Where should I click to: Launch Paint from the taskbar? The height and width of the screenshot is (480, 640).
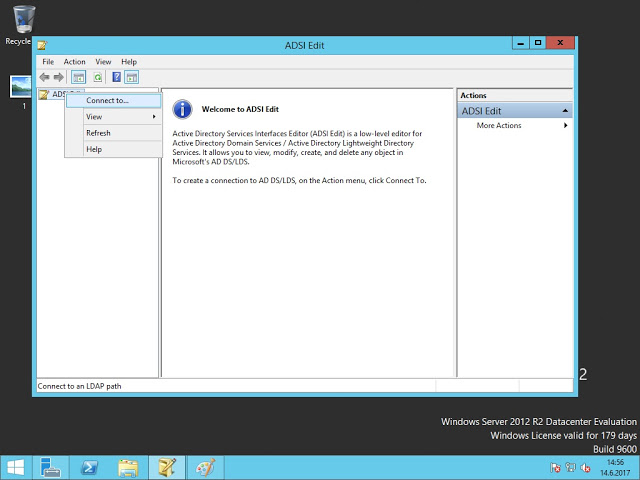[x=205, y=467]
